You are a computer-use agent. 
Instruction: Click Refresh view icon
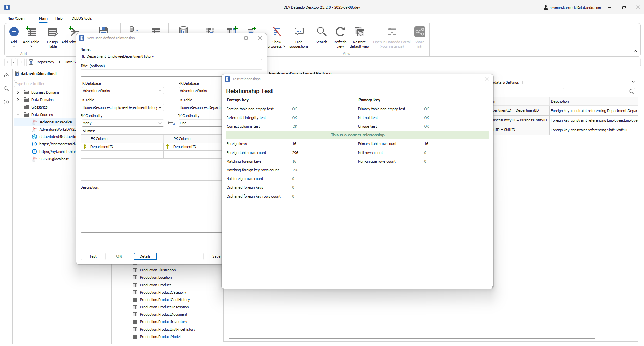click(x=340, y=32)
